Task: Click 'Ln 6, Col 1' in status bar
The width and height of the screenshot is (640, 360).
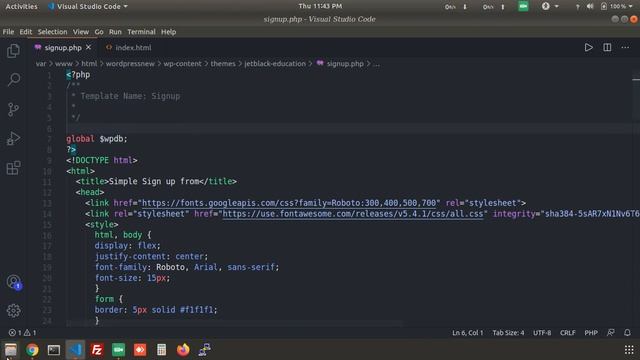Action: pos(467,333)
